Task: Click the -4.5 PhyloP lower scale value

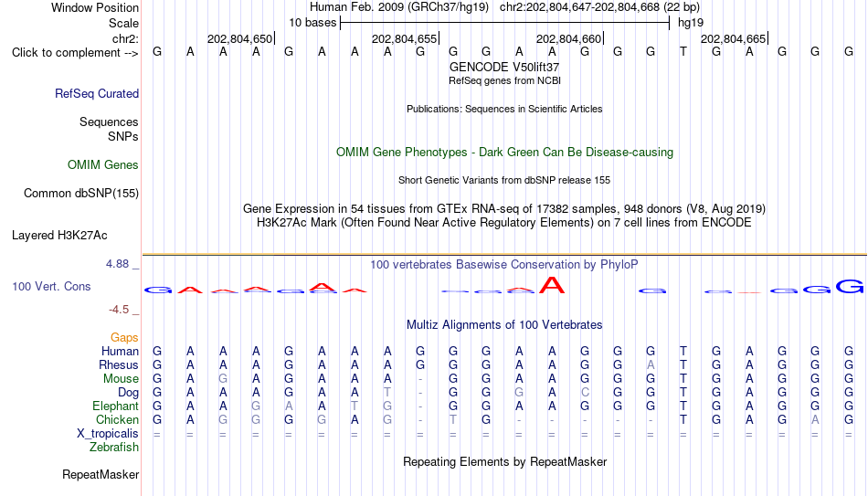Action: pos(119,310)
